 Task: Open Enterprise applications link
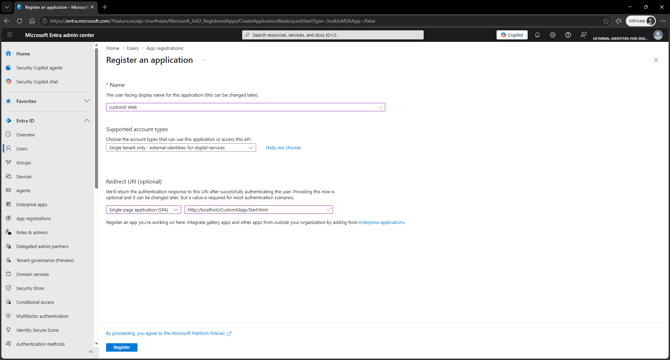pos(382,222)
